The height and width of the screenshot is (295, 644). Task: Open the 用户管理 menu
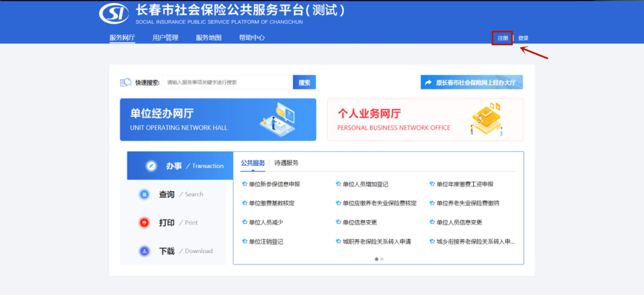click(x=165, y=38)
